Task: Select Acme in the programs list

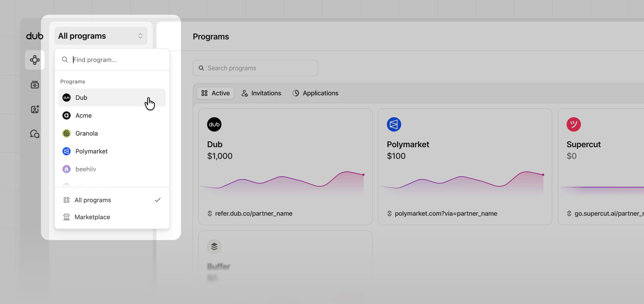Action: (x=112, y=116)
